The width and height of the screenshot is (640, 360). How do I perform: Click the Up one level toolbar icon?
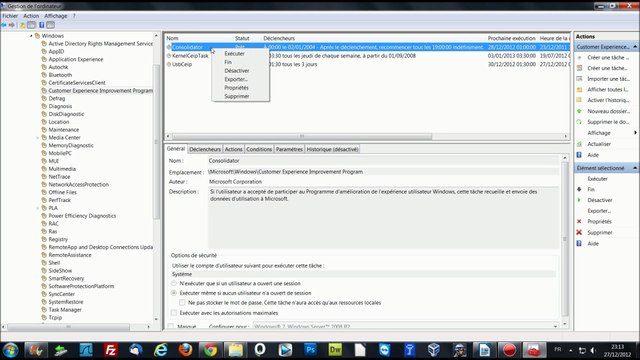22,25
